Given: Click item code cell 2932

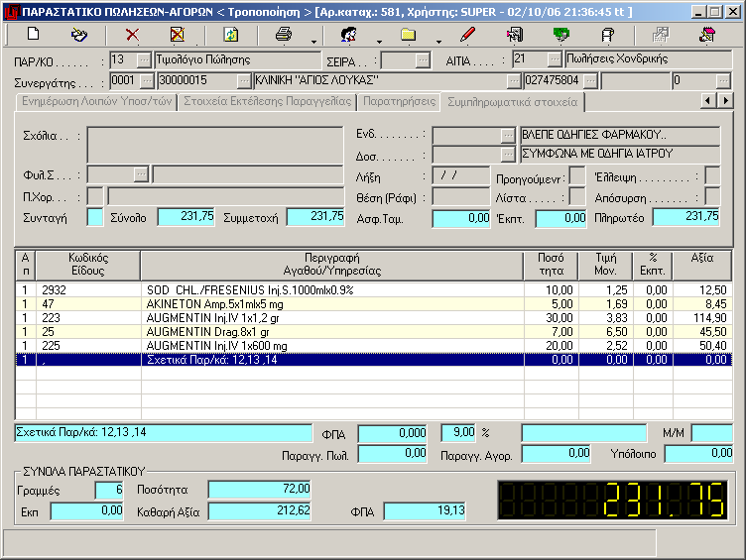Looking at the screenshot, I should [x=88, y=290].
